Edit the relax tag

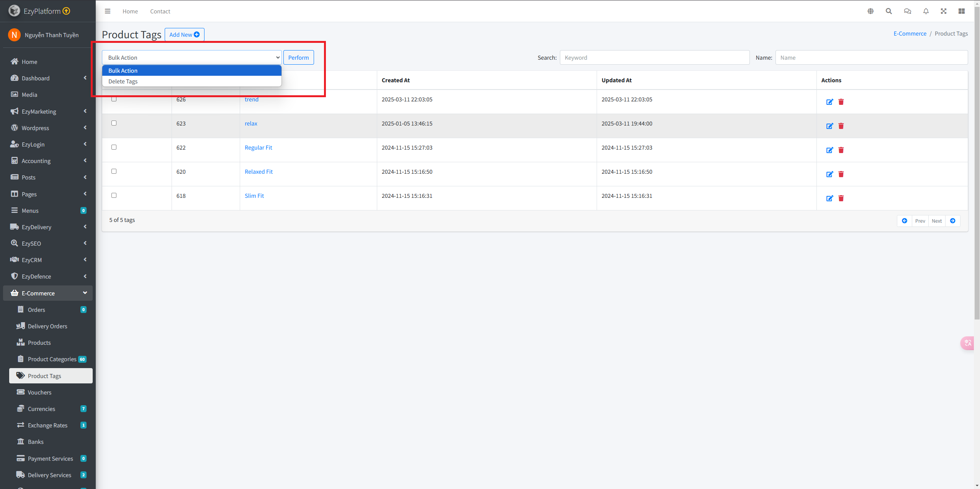(x=829, y=126)
